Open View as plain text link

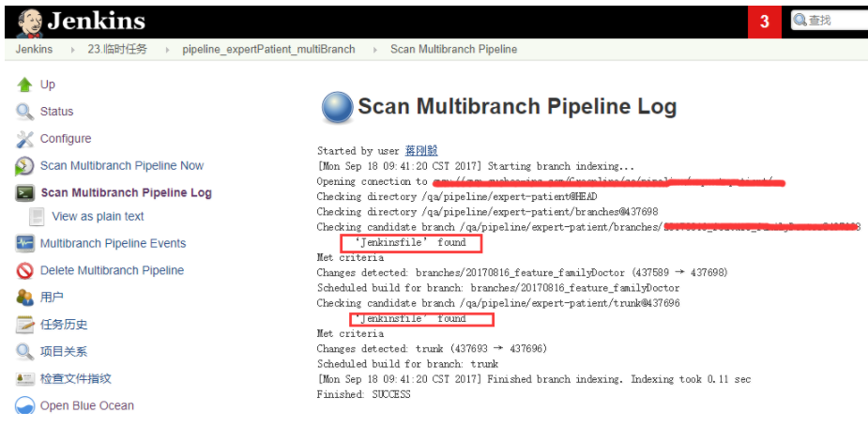(x=98, y=217)
